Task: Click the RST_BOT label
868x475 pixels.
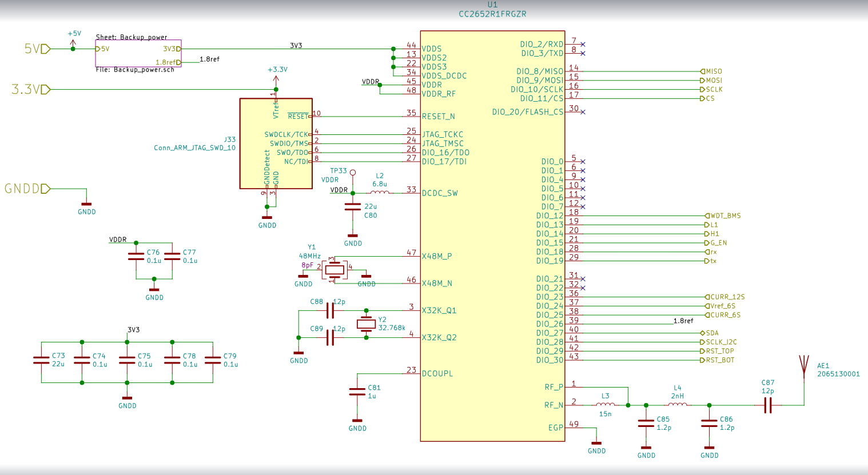Action: [717, 360]
